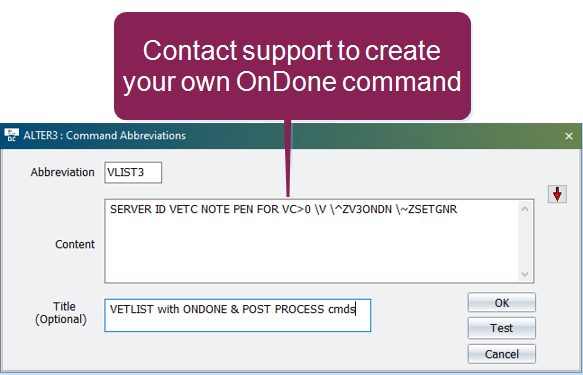Click the ALTER3 window icon in title bar
Image resolution: width=583 pixels, height=375 pixels.
tap(12, 135)
